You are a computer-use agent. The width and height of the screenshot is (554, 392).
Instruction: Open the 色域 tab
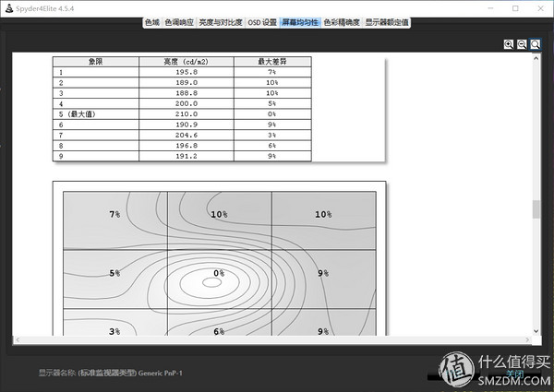pyautogui.click(x=152, y=22)
